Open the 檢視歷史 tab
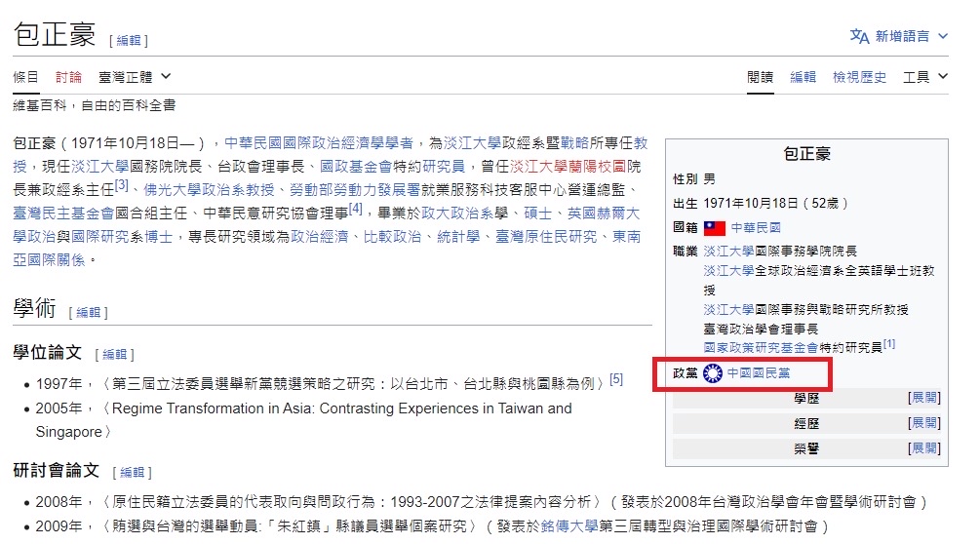Viewport: 980px width, 544px height. (x=859, y=77)
